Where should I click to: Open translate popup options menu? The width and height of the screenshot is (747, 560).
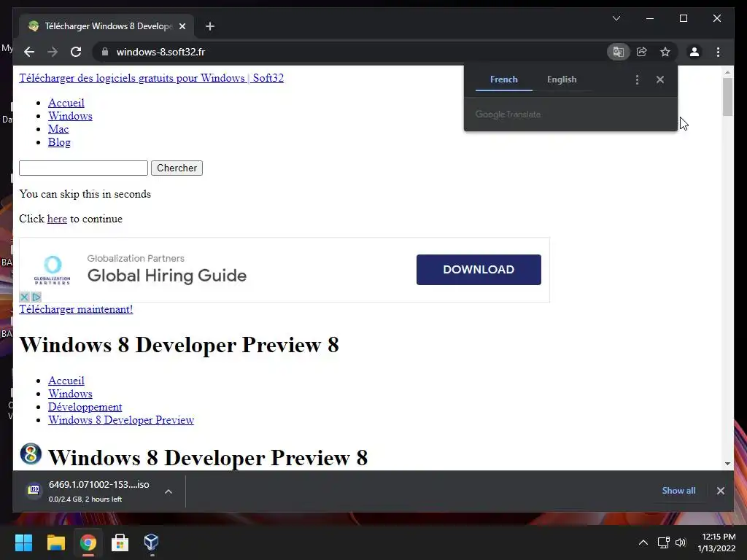pos(637,79)
